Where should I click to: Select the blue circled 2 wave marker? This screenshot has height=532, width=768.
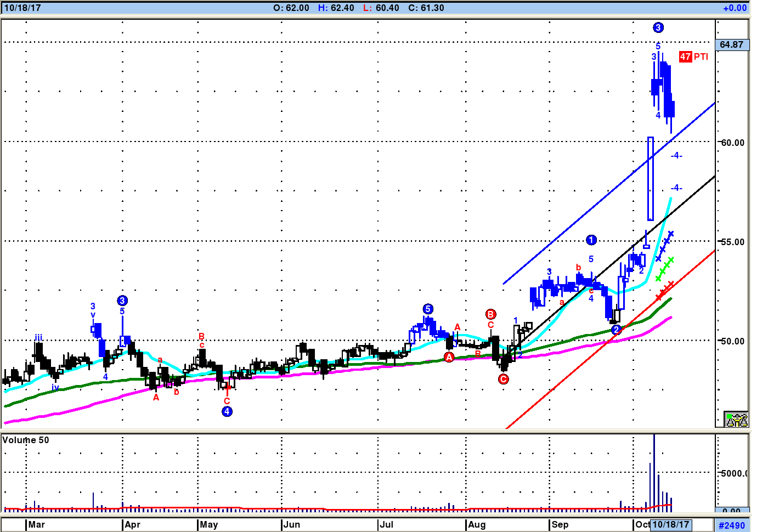(616, 330)
